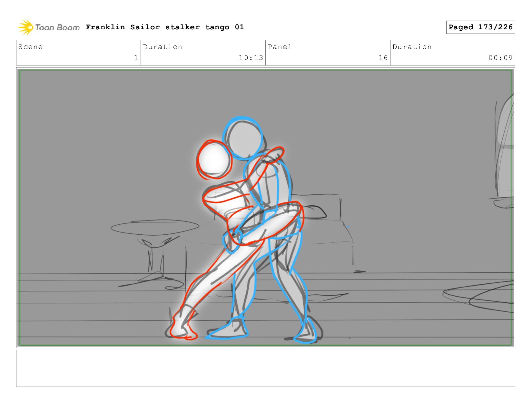Click the Toon Boom logo
The width and height of the screenshot is (532, 411).
[x=48, y=27]
